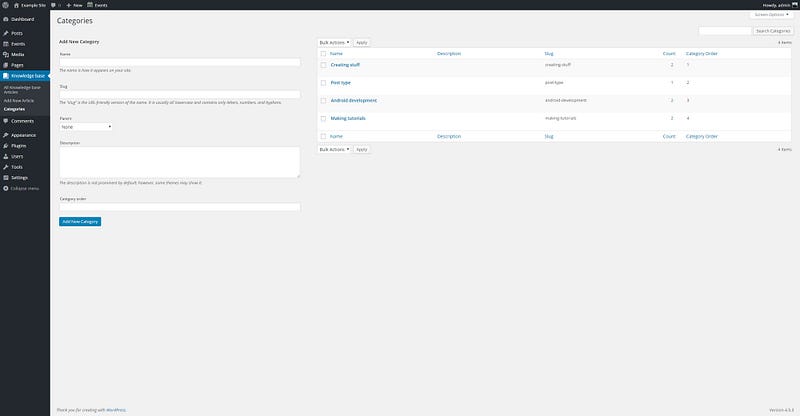
Task: Open the Parent category dropdown
Action: [86, 127]
